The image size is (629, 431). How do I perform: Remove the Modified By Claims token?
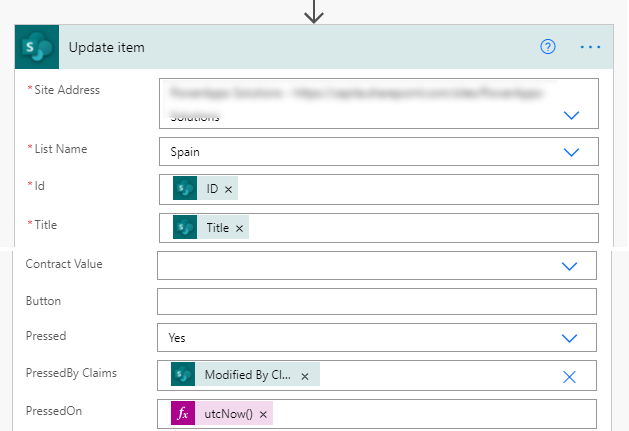point(305,376)
